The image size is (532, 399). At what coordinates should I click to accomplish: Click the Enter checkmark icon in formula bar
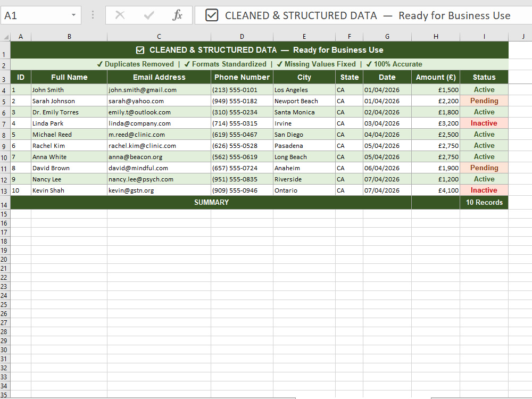[x=147, y=15]
